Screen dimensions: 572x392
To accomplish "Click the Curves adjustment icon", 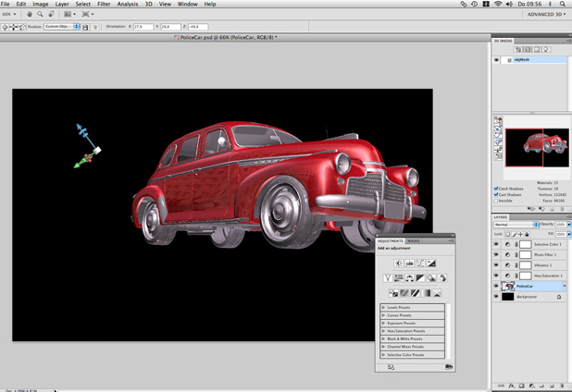I will pyautogui.click(x=420, y=263).
